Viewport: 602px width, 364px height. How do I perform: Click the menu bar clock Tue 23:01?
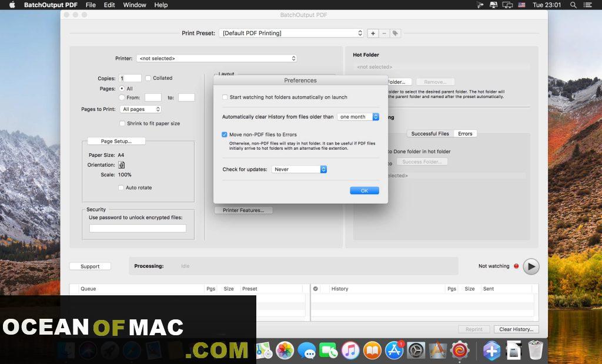(x=547, y=5)
